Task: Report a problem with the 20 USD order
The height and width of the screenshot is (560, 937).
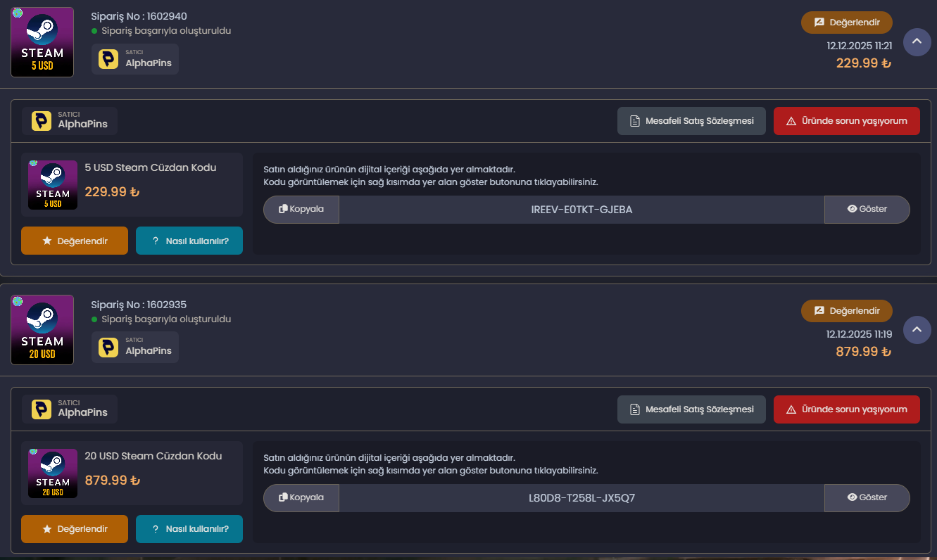Action: (x=847, y=409)
